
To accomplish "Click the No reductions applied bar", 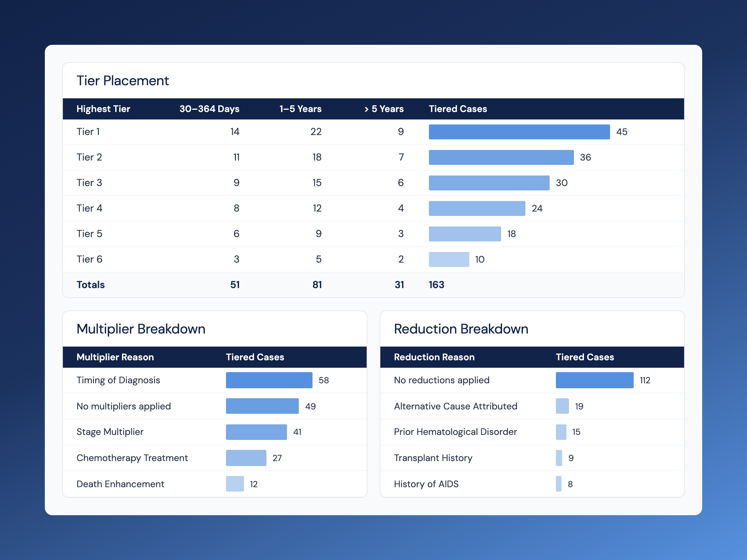I will tap(594, 380).
